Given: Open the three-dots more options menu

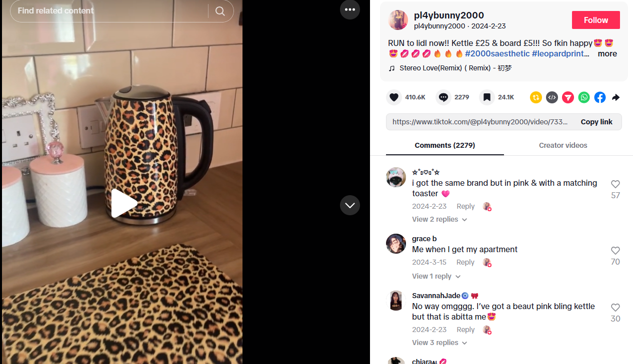Looking at the screenshot, I should click(350, 9).
